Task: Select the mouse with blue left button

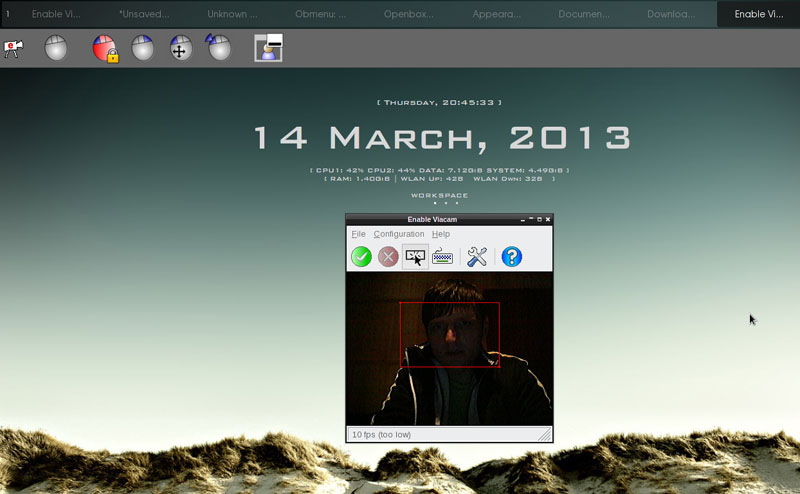Action: click(x=143, y=48)
